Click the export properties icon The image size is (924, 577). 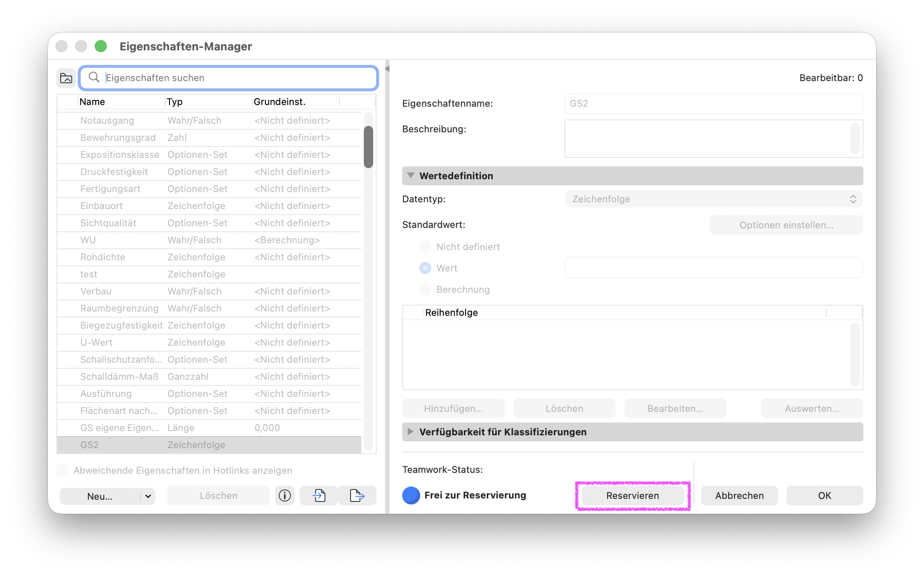357,495
